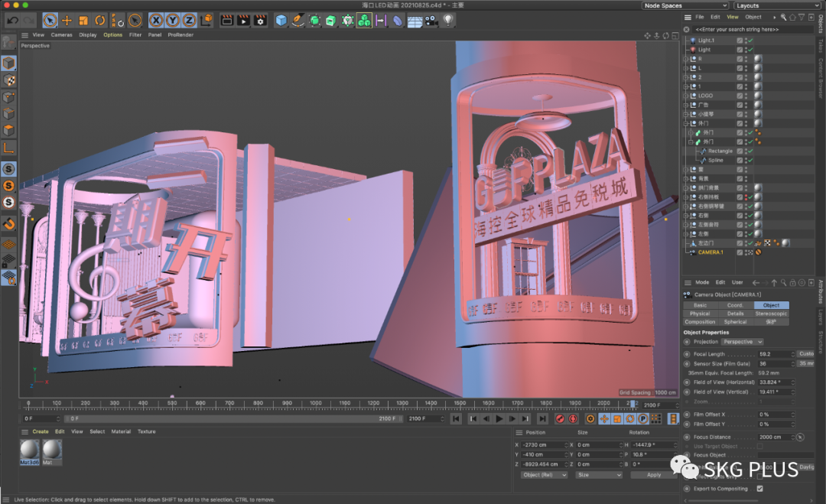Open the Cameras menu in viewport
Image resolution: width=826 pixels, height=504 pixels.
tap(61, 34)
